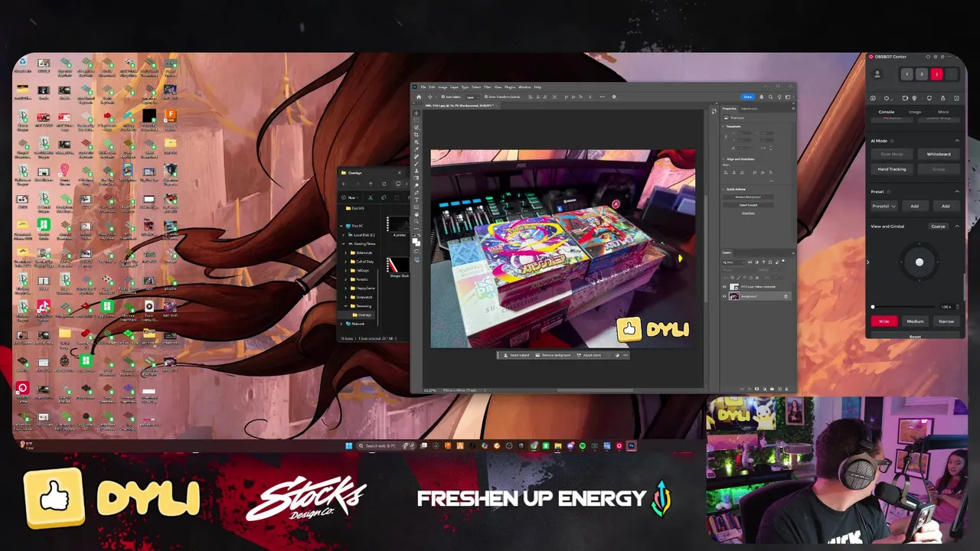Screen dimensions: 980x551
Task: Click foreground/background color swatches
Action: tap(416, 242)
